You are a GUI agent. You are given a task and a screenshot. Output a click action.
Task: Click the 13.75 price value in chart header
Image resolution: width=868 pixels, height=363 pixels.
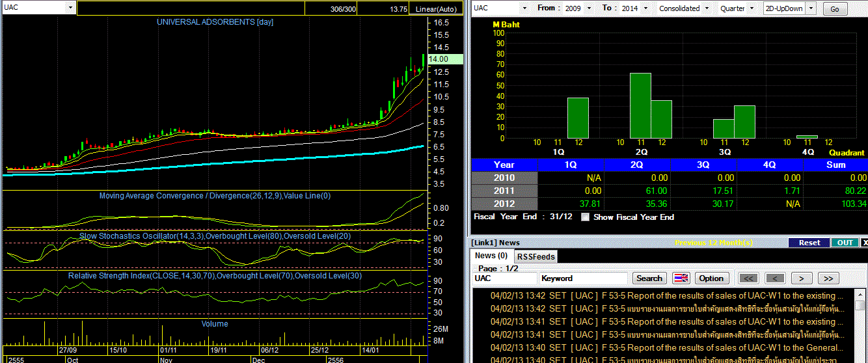coord(399,9)
